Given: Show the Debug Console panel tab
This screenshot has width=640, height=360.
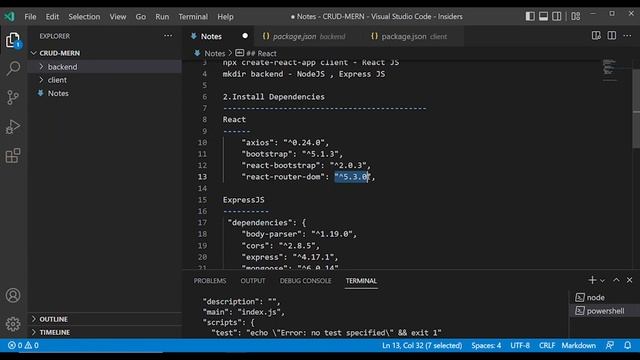Looking at the screenshot, I should (305, 281).
